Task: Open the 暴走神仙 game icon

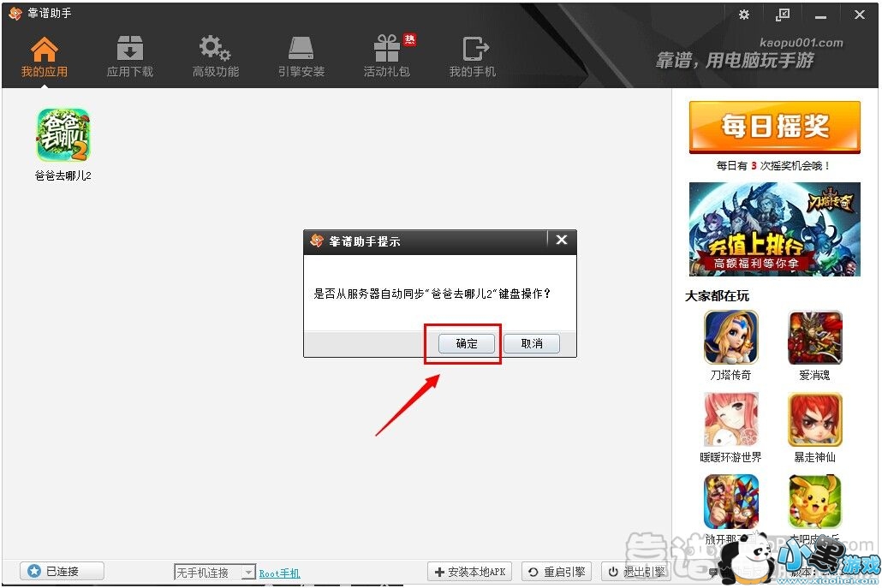Action: (814, 419)
